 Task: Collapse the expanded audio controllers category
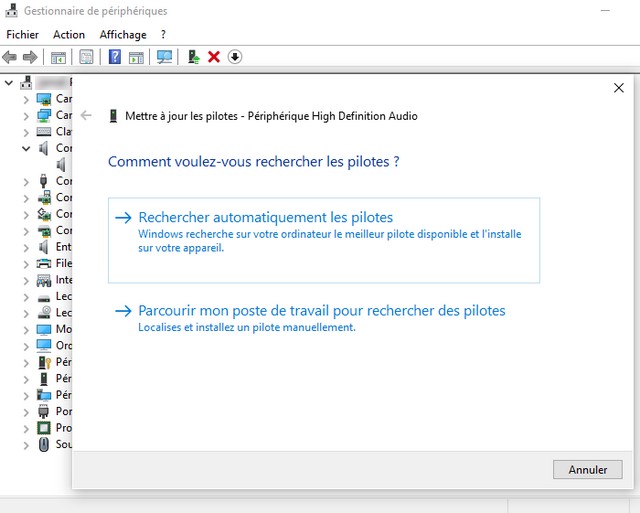27,148
